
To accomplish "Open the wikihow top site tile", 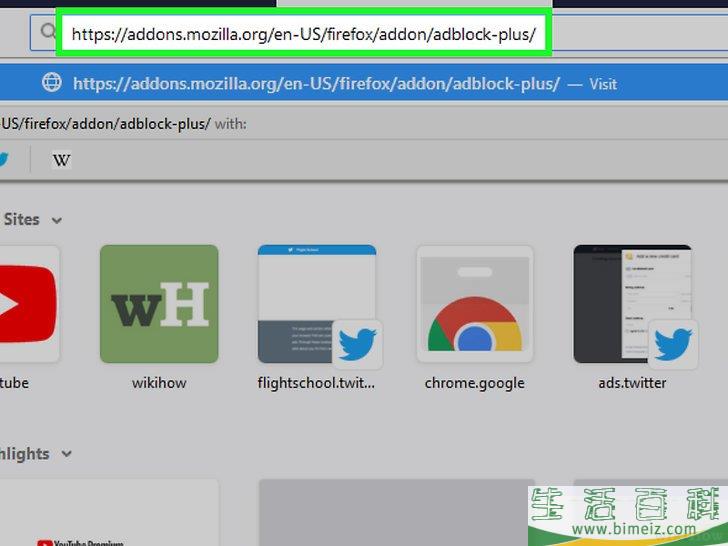I will click(x=159, y=304).
